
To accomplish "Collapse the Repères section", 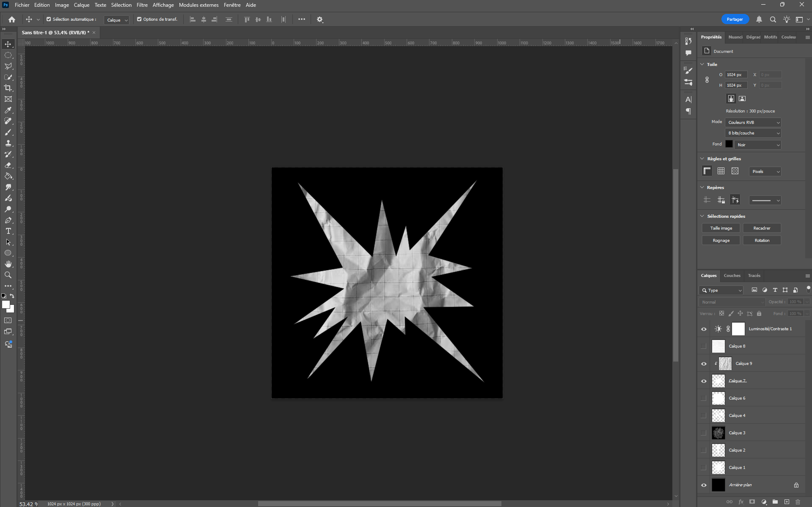I will [702, 187].
